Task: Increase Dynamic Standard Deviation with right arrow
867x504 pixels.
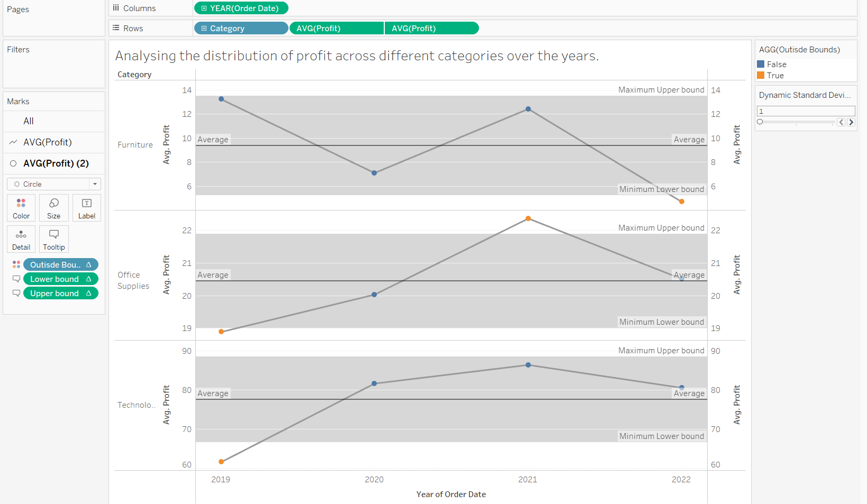Action: click(x=851, y=122)
